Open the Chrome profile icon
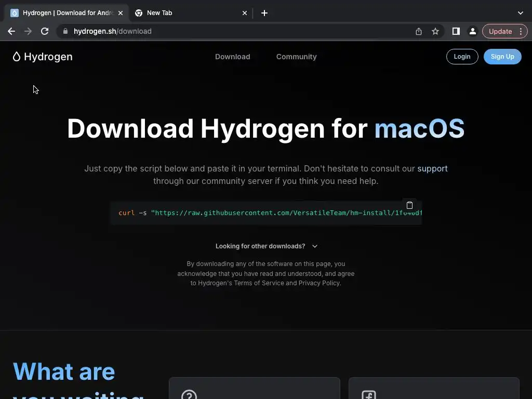532x399 pixels. click(472, 31)
